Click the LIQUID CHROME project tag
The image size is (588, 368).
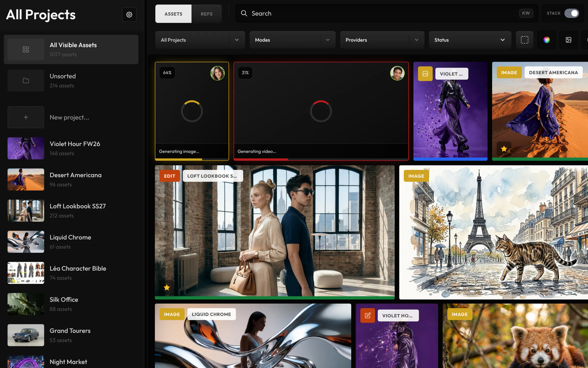tap(211, 314)
